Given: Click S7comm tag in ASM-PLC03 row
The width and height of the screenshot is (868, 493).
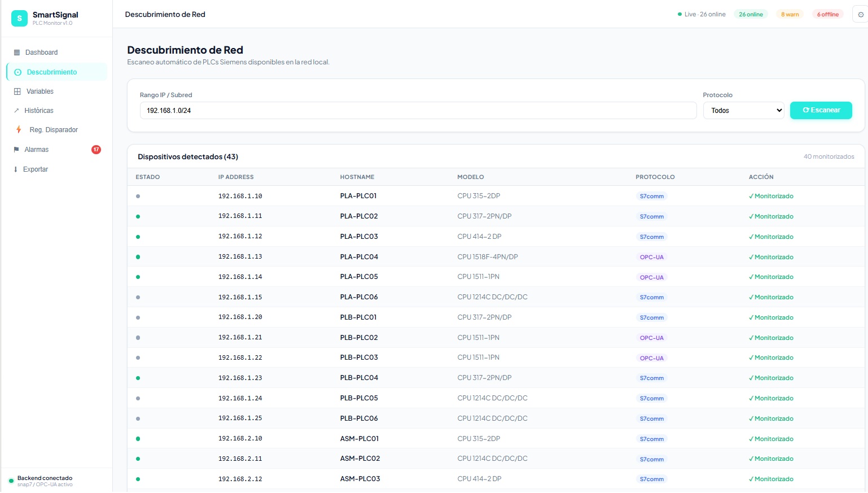Looking at the screenshot, I should pyautogui.click(x=652, y=479).
